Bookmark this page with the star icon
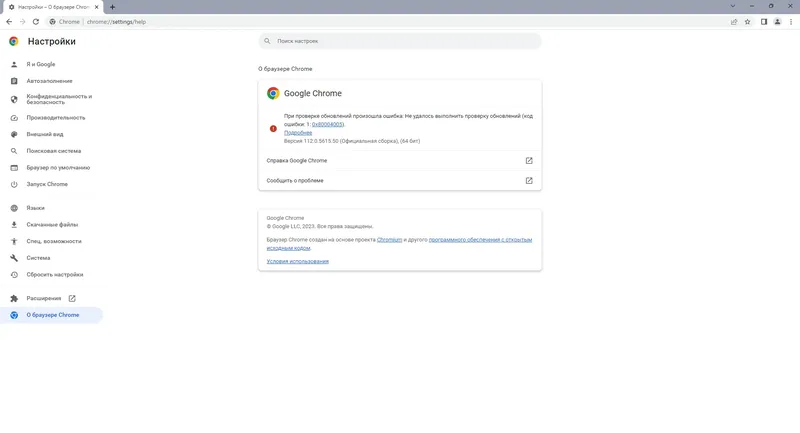This screenshot has width=800, height=433. 747,21
